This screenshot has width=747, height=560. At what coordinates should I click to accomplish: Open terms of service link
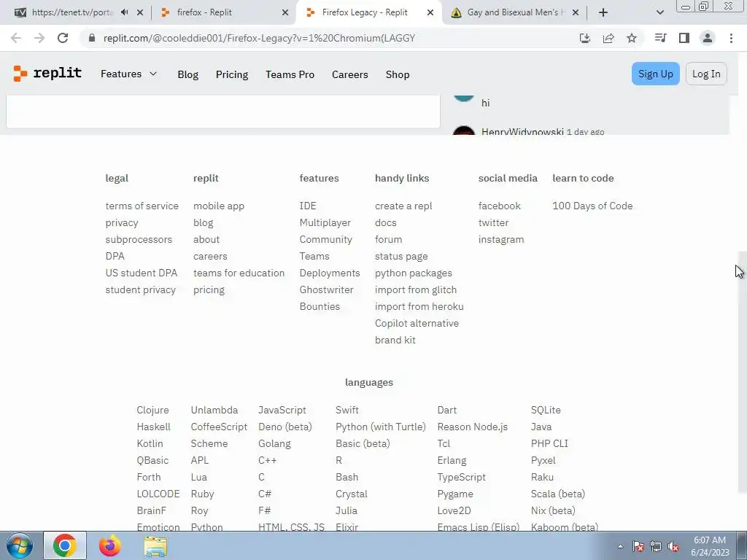tap(142, 206)
